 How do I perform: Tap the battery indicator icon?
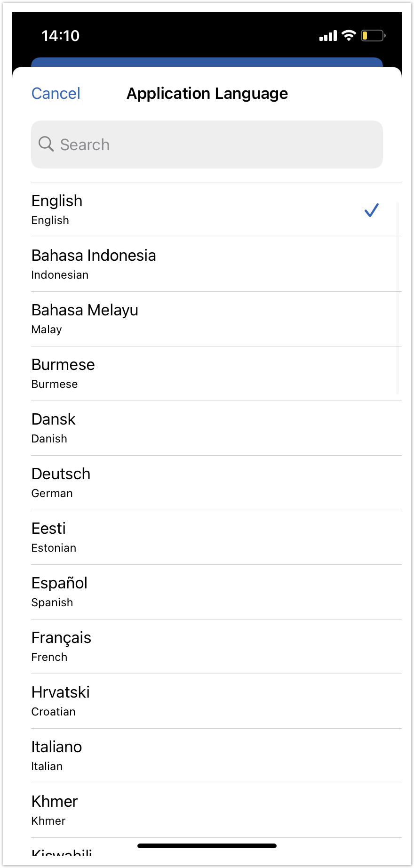coord(373,36)
